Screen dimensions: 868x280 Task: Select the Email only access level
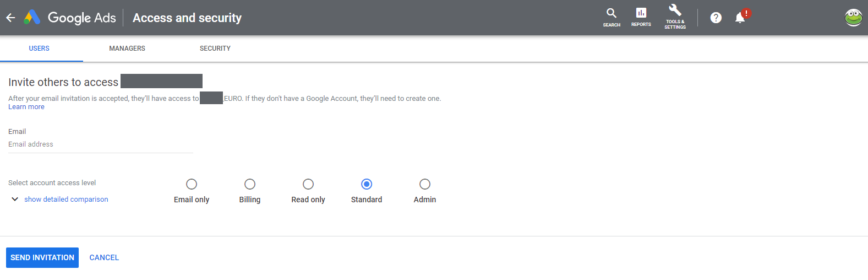[192, 184]
